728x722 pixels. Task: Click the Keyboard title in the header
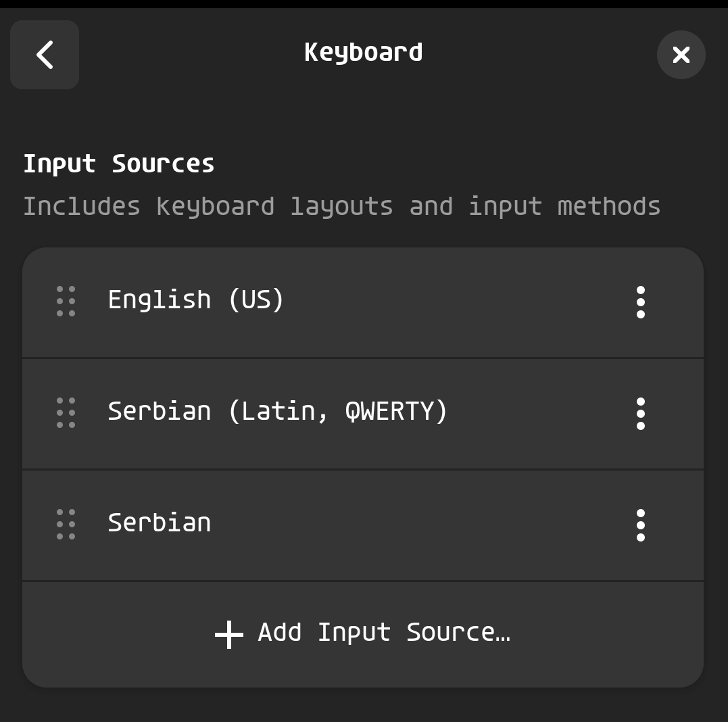[364, 53]
